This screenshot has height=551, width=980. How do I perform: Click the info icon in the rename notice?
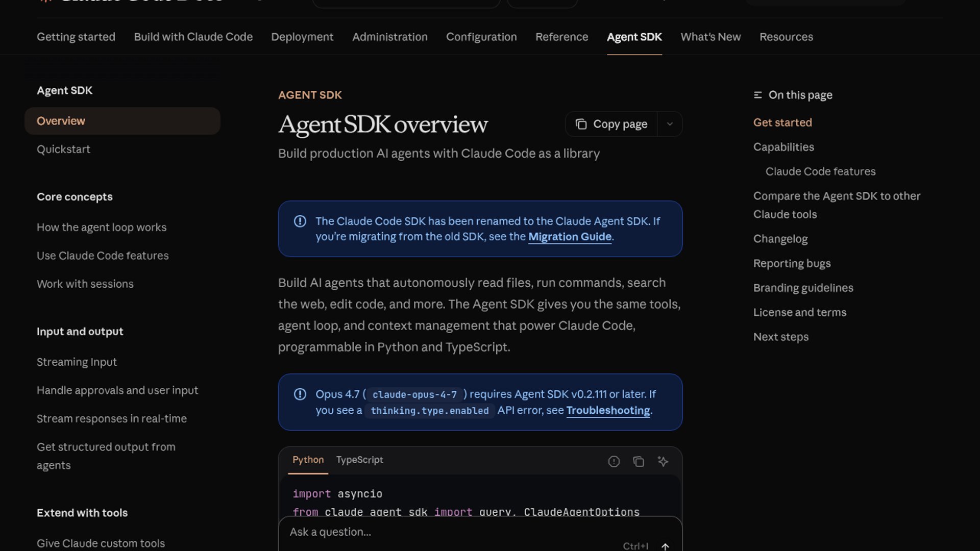click(x=300, y=221)
